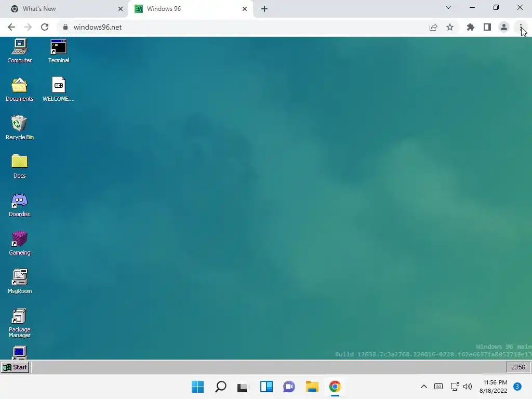Open the Recycle Bin
This screenshot has height=399, width=532.
(x=19, y=128)
